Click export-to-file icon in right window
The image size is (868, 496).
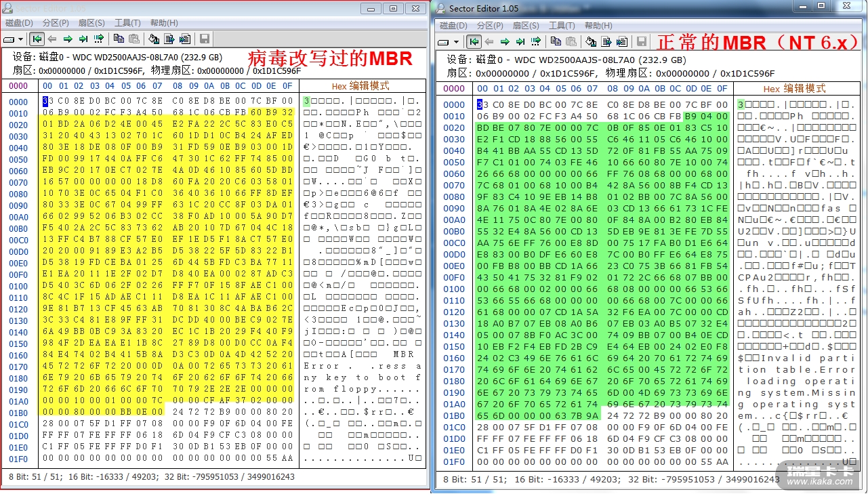click(606, 42)
